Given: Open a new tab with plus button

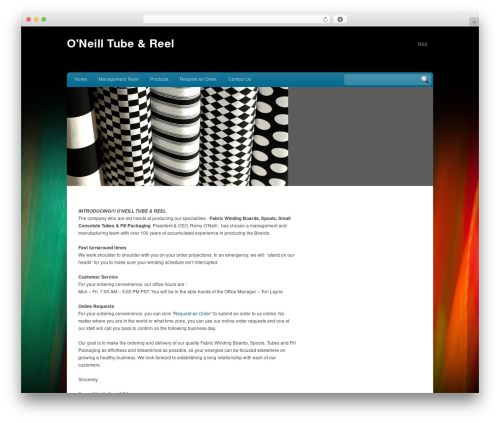Looking at the screenshot, I should coord(474,22).
